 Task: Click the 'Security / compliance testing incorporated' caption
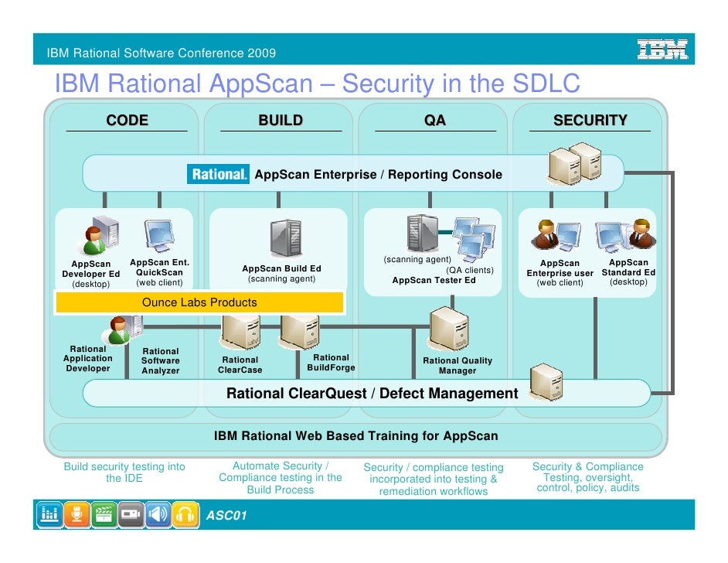point(434,479)
